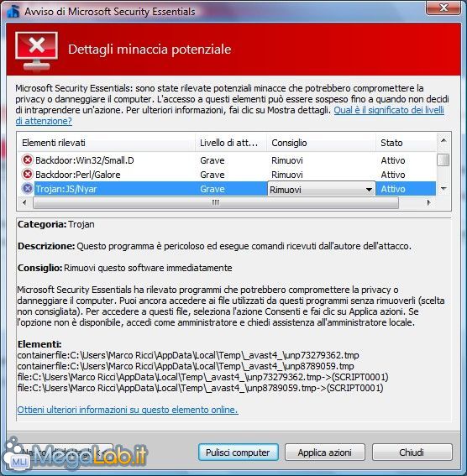Click the file unp73279362.tmp->(SCRIPT0001) line
This screenshot has width=467, height=476.
[202, 377]
